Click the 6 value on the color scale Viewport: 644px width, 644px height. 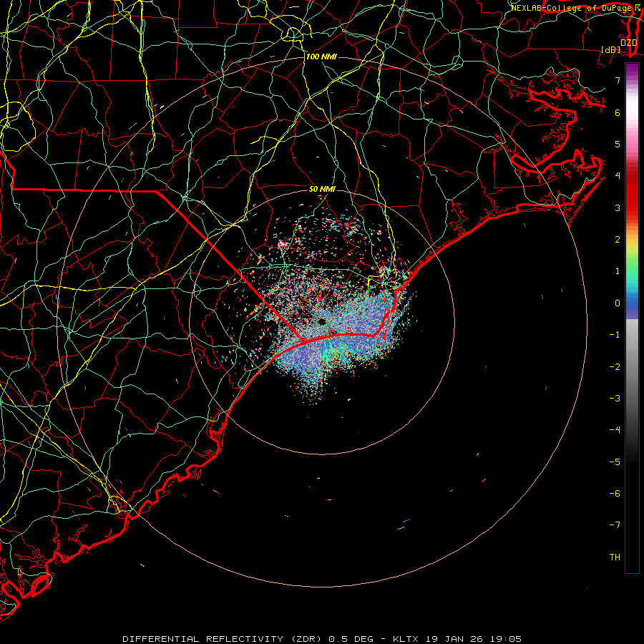click(x=618, y=112)
